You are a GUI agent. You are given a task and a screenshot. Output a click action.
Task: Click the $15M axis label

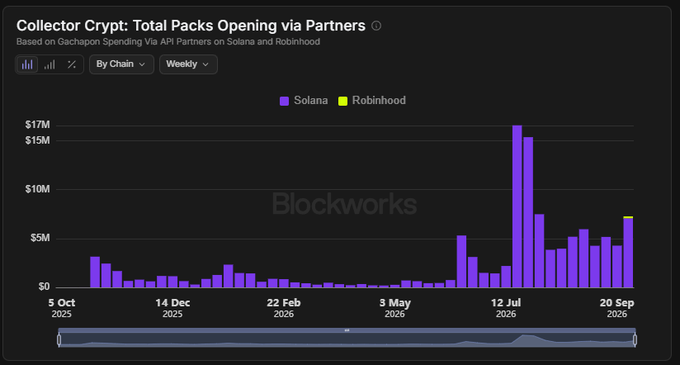point(38,140)
